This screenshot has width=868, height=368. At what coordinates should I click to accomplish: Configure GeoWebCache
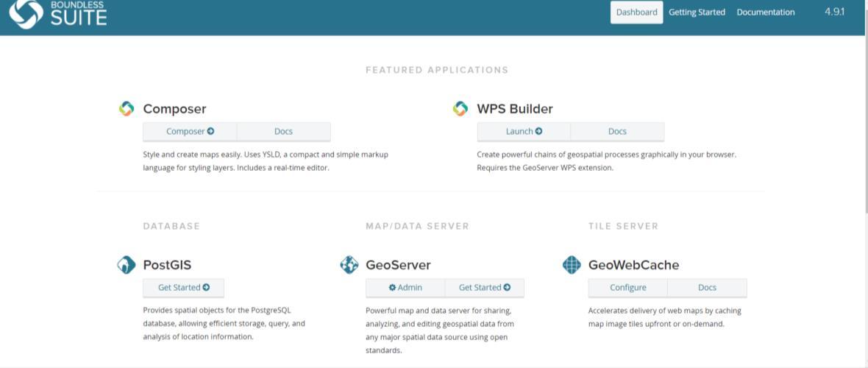pyautogui.click(x=627, y=288)
